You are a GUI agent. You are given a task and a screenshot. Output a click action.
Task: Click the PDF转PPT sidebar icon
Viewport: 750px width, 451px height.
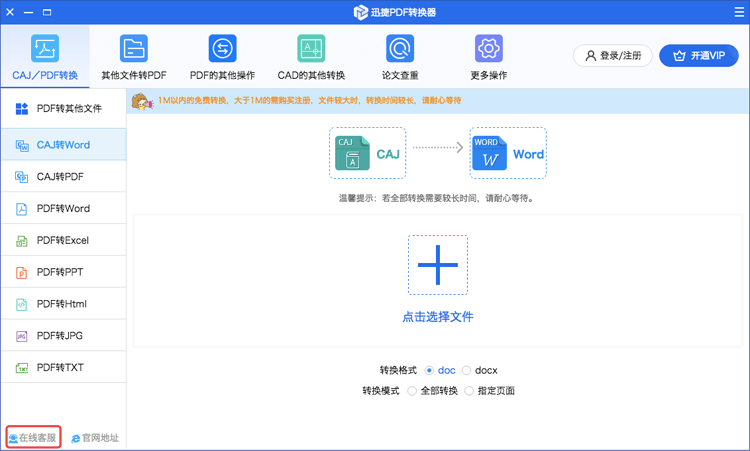(22, 273)
